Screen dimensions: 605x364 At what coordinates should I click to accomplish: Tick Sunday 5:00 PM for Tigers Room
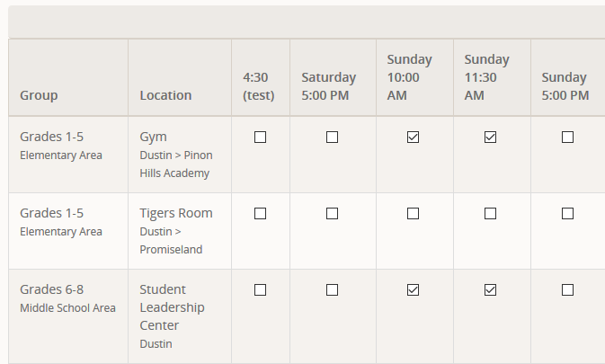pos(567,214)
